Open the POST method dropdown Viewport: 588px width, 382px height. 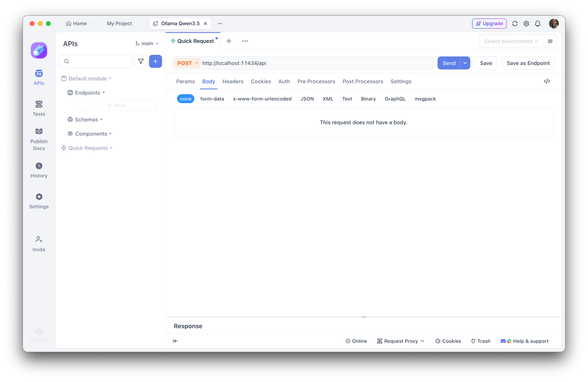(188, 63)
